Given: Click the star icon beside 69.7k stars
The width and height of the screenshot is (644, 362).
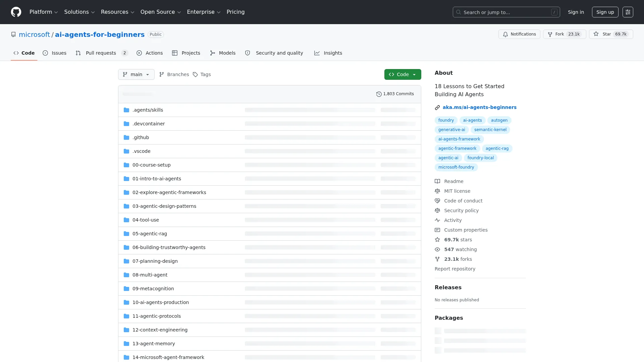Looking at the screenshot, I should pyautogui.click(x=437, y=240).
